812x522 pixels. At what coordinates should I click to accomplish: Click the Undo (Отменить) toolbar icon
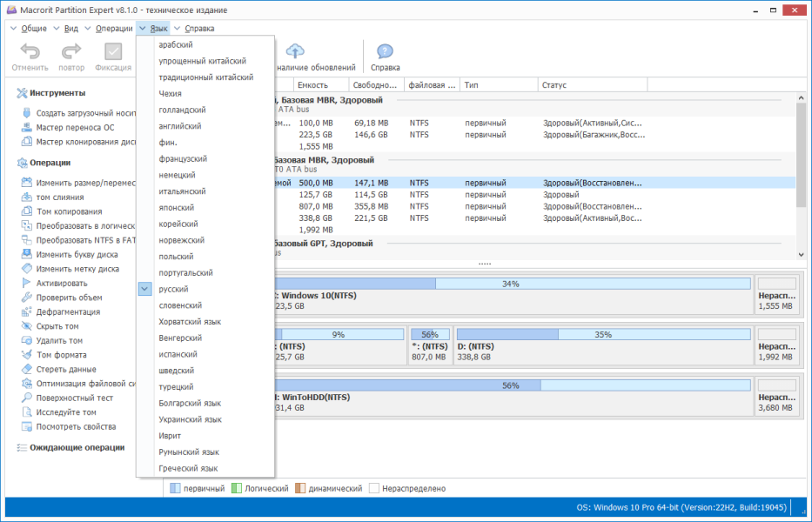[x=30, y=52]
